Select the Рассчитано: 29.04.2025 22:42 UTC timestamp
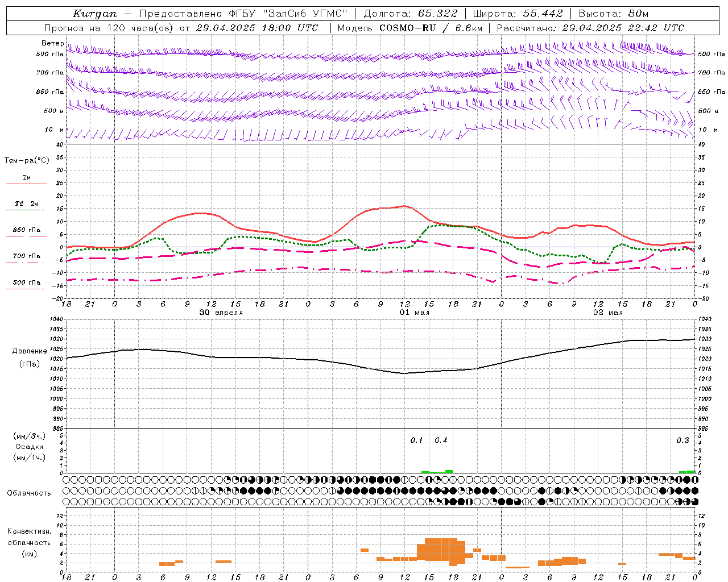 pyautogui.click(x=591, y=28)
